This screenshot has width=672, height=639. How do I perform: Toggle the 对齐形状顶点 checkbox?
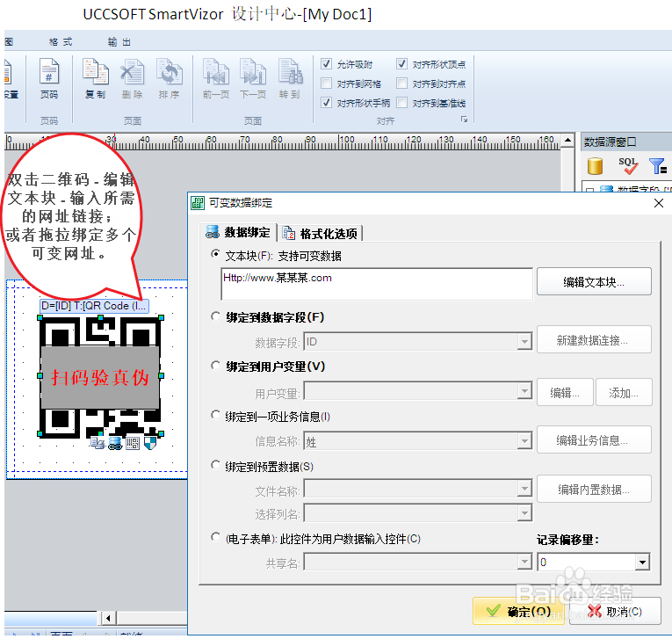click(x=401, y=64)
